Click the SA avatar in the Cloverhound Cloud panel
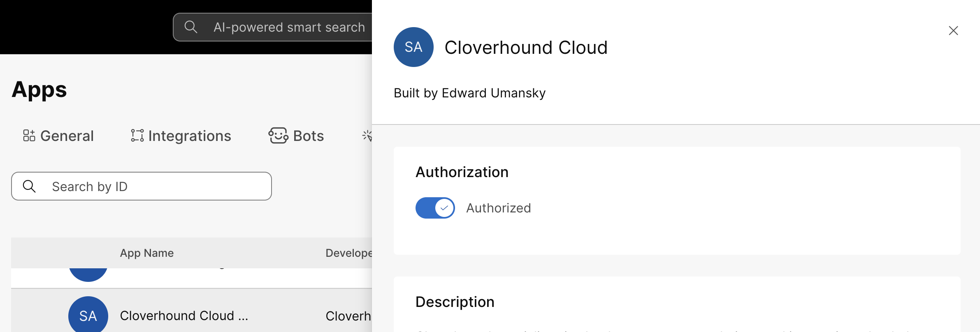This screenshot has width=980, height=332. pyautogui.click(x=413, y=47)
